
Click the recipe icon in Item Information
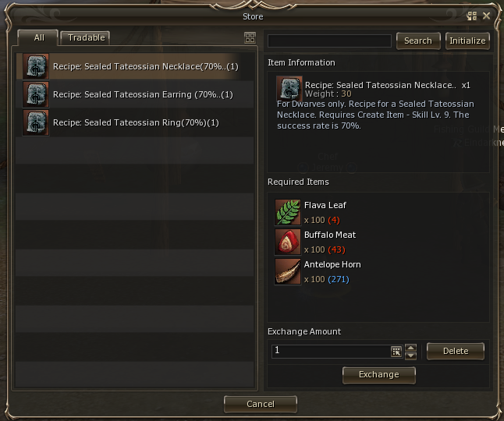pyautogui.click(x=289, y=88)
